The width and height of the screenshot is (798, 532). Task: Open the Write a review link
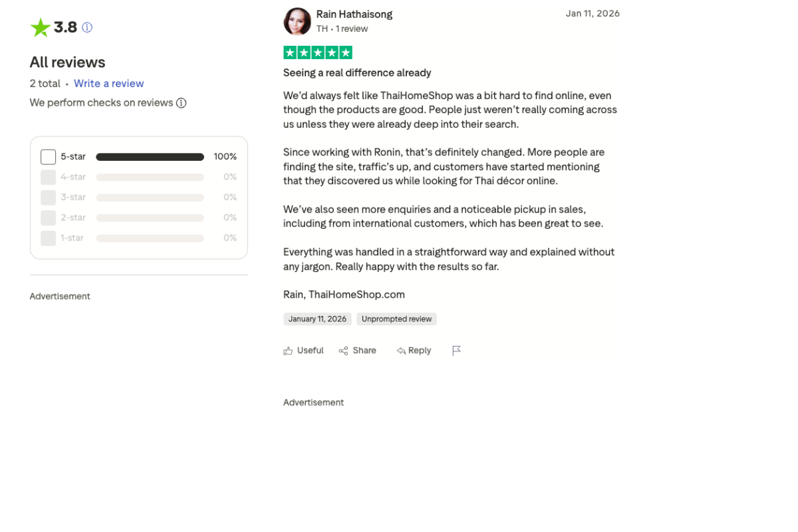(108, 83)
